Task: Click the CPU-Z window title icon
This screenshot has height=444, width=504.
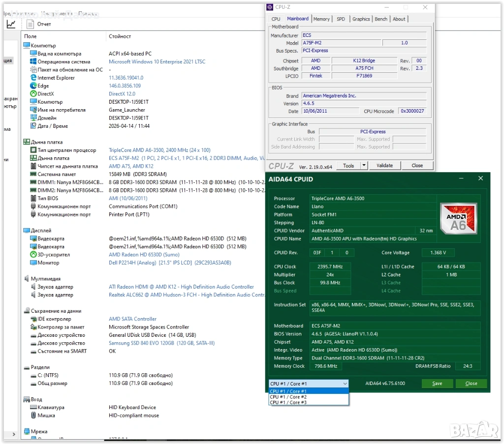Action: click(x=270, y=7)
